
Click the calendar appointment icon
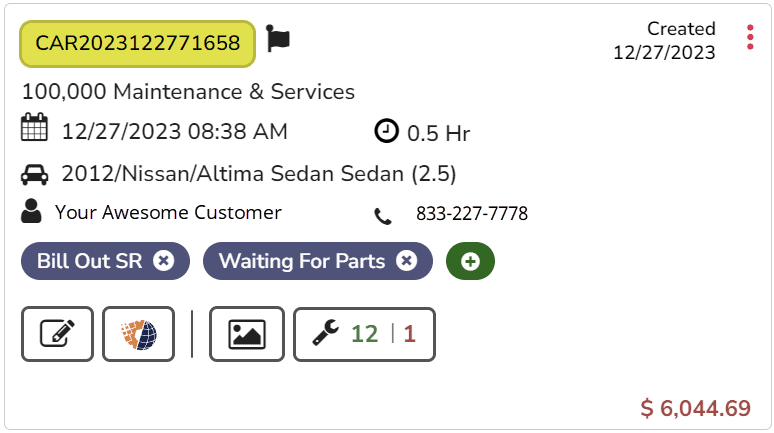[x=35, y=130]
